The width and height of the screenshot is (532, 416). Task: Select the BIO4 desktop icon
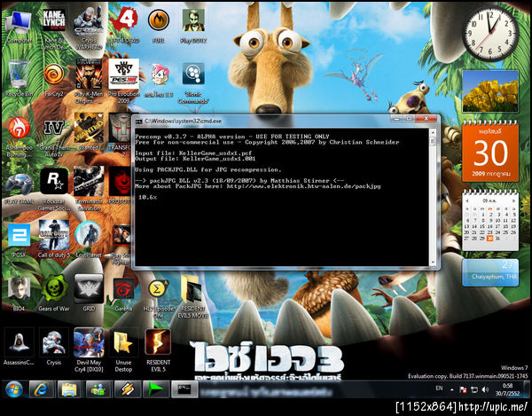point(19,294)
